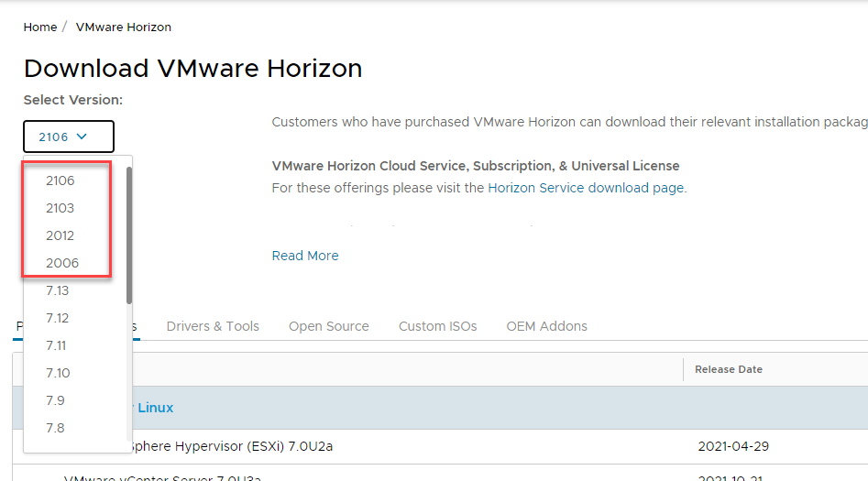This screenshot has width=868, height=481.
Task: Open the Horizon Service download page link
Action: tap(586, 188)
